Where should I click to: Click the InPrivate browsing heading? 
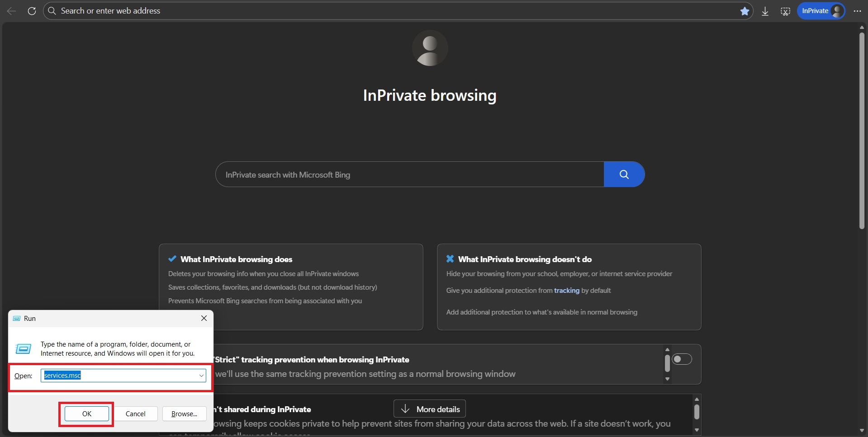pos(430,95)
